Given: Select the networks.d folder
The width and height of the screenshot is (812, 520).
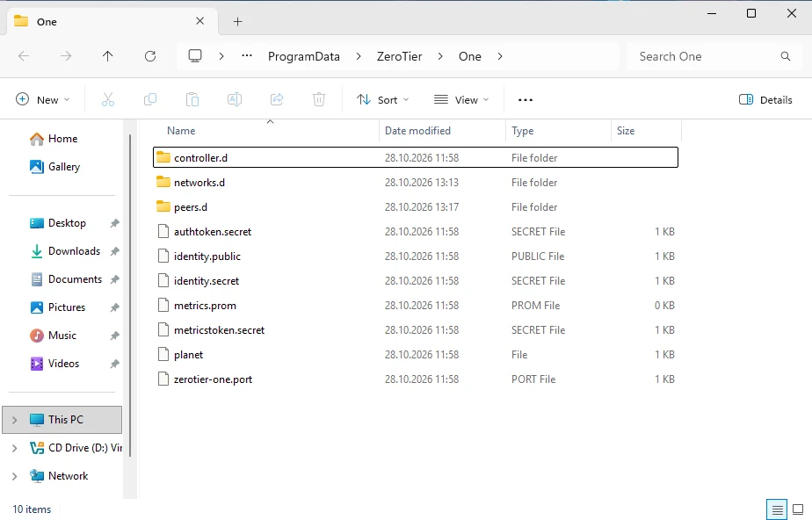Looking at the screenshot, I should (416, 183).
